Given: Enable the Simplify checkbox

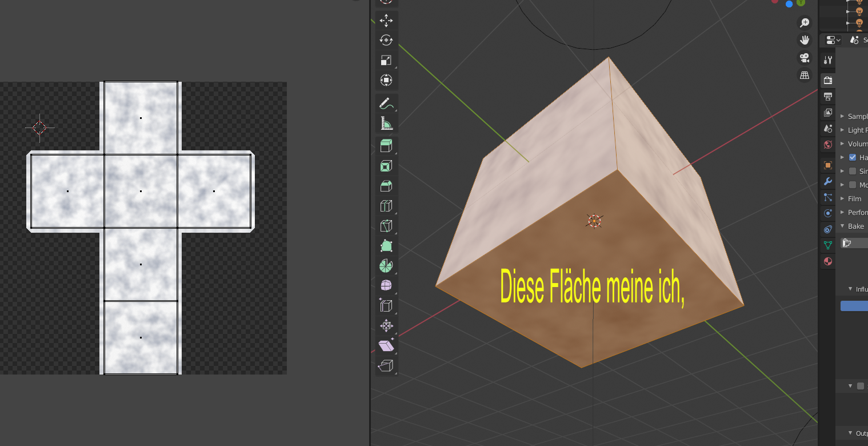Looking at the screenshot, I should pyautogui.click(x=853, y=171).
